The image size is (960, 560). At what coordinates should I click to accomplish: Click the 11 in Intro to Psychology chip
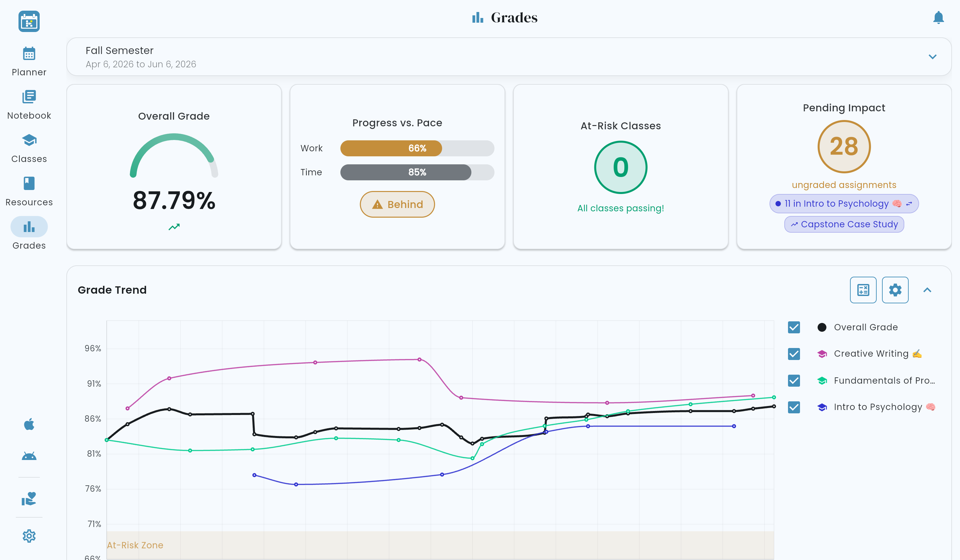coord(844,204)
